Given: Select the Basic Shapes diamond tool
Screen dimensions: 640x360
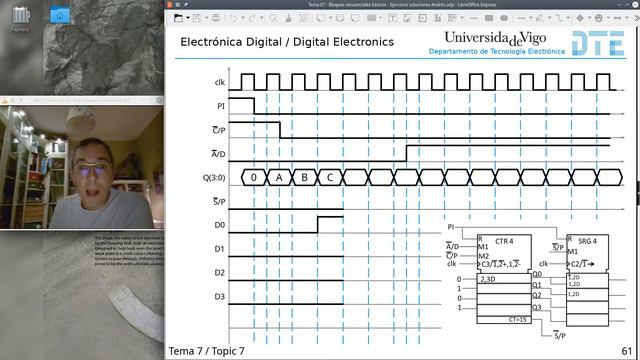Looking at the screenshot, I should 580,18.
